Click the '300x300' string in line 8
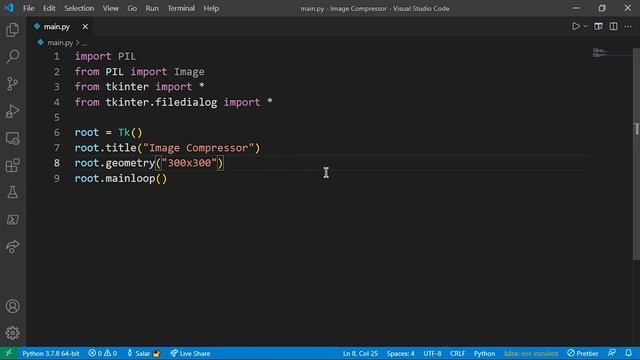The width and height of the screenshot is (640, 360). [x=189, y=163]
